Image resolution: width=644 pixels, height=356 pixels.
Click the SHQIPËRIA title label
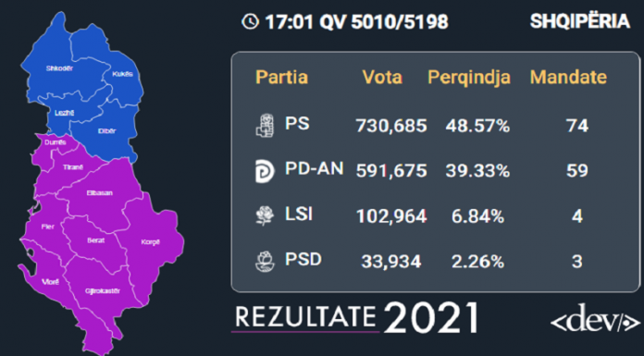point(580,21)
